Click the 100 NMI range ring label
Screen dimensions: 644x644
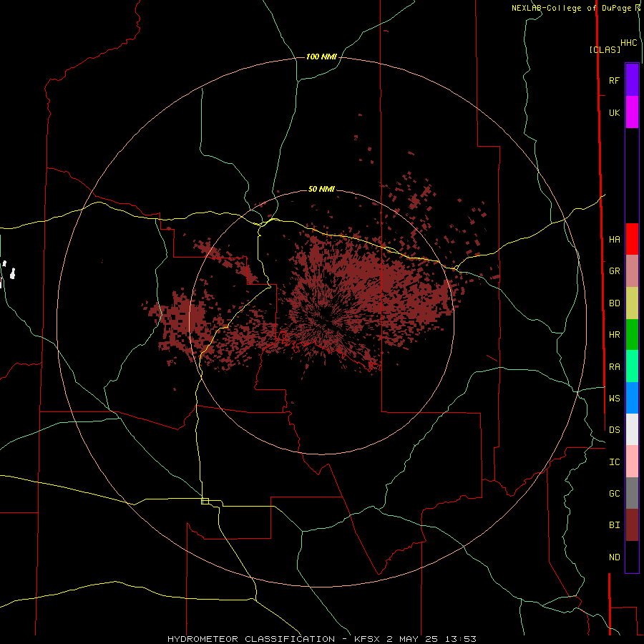pos(321,57)
